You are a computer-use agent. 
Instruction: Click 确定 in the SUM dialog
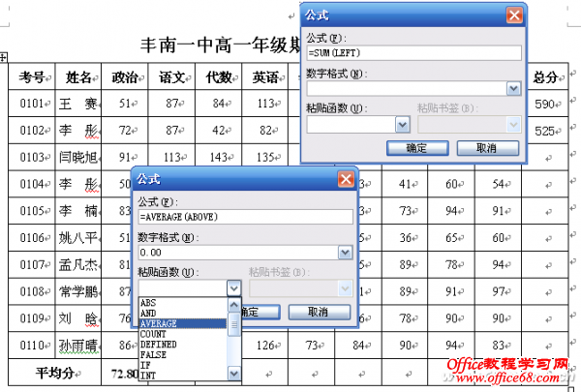pyautogui.click(x=417, y=148)
